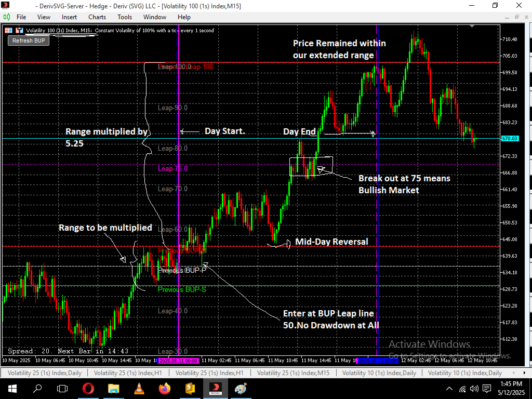The image size is (532, 399).
Task: Open the Window menu
Action: (155, 17)
